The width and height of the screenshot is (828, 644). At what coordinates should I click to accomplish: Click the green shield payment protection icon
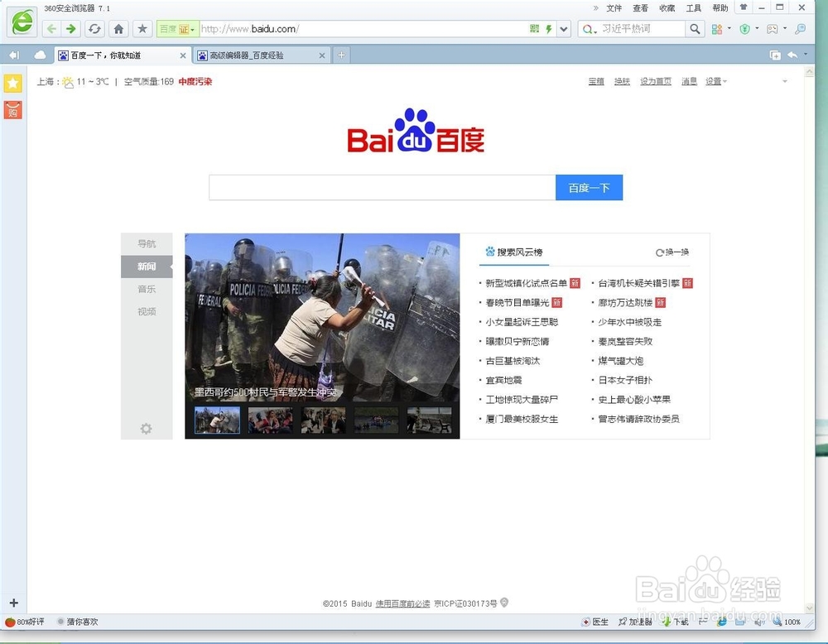pyautogui.click(x=744, y=29)
